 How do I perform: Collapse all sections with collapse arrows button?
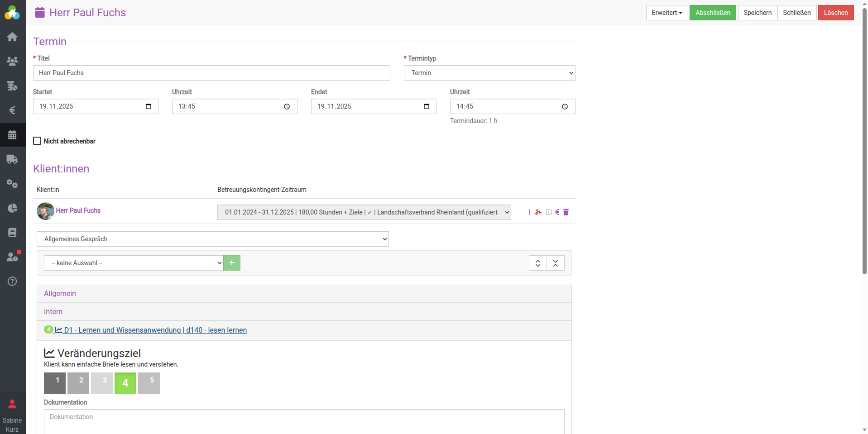556,263
